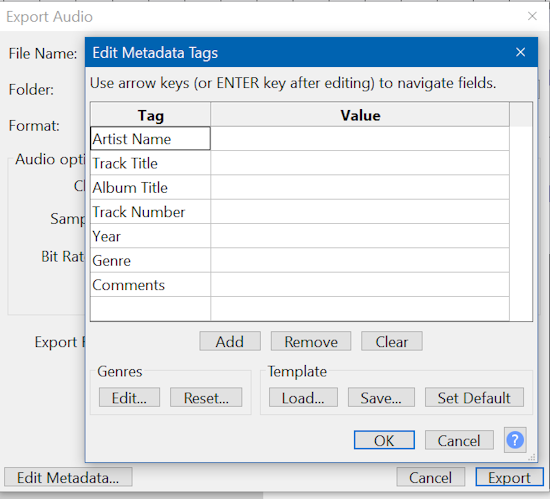This screenshot has width=550, height=499.
Task: Set current tags as default template
Action: 474,397
